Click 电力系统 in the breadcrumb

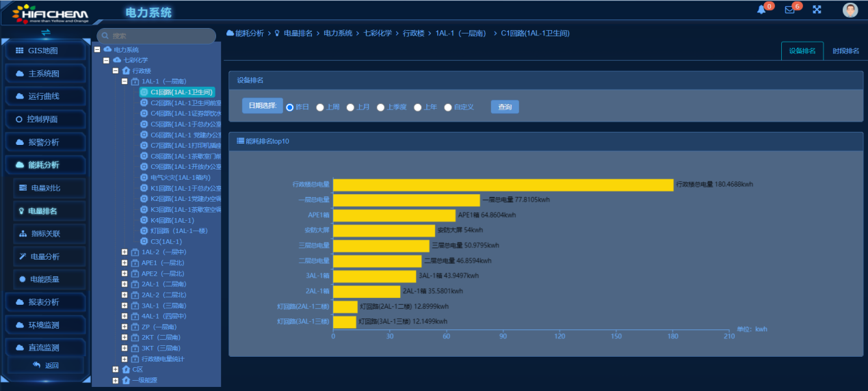(338, 33)
